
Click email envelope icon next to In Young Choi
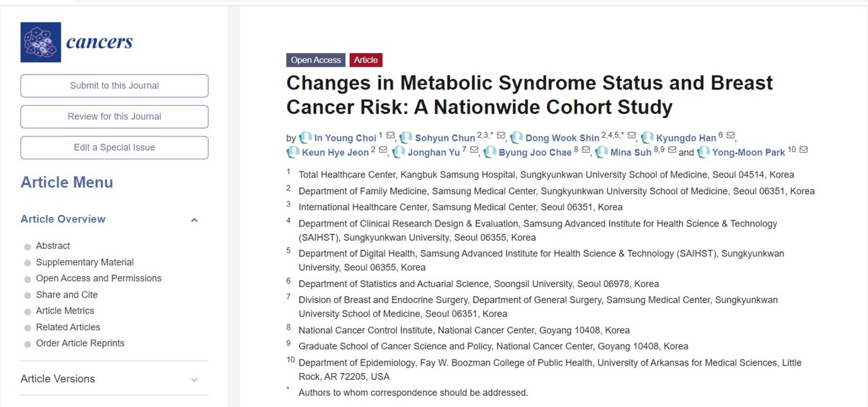(x=391, y=136)
